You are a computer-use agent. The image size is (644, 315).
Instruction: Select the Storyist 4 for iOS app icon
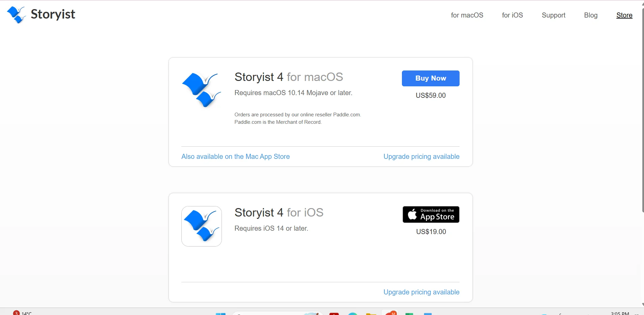[201, 226]
